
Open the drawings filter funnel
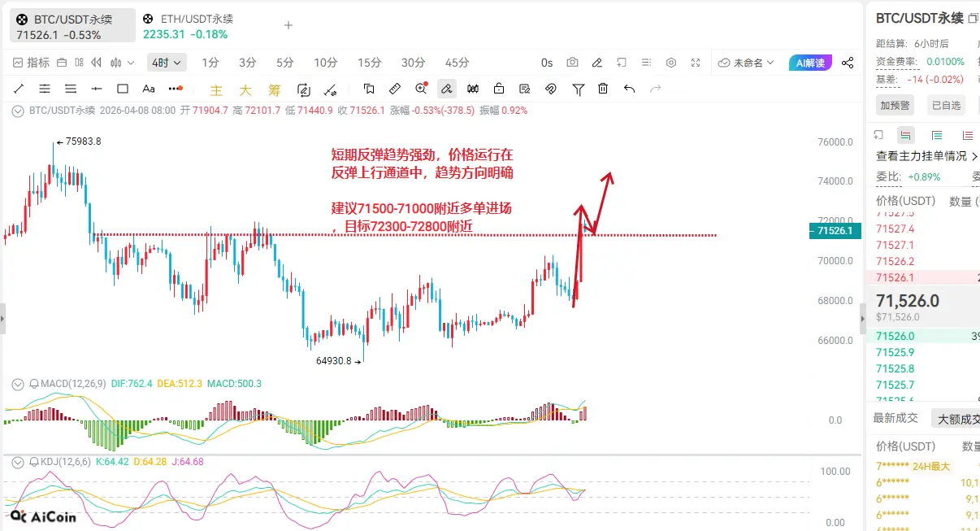(x=579, y=89)
